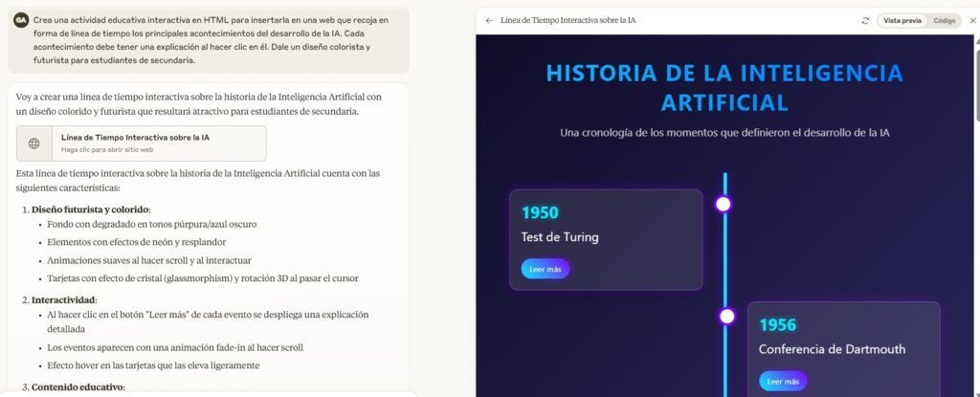Screen dimensions: 980x397
Task: Click the artifact header title text
Action: (568, 21)
